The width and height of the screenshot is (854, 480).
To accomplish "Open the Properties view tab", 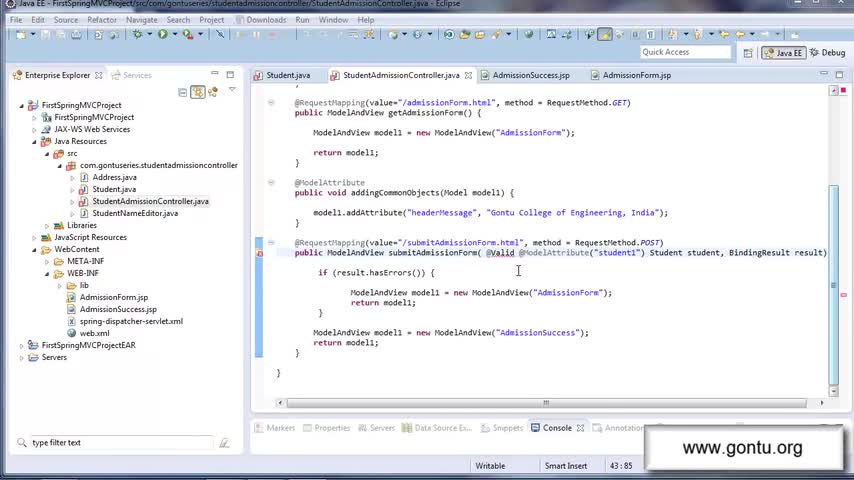I will [x=326, y=428].
